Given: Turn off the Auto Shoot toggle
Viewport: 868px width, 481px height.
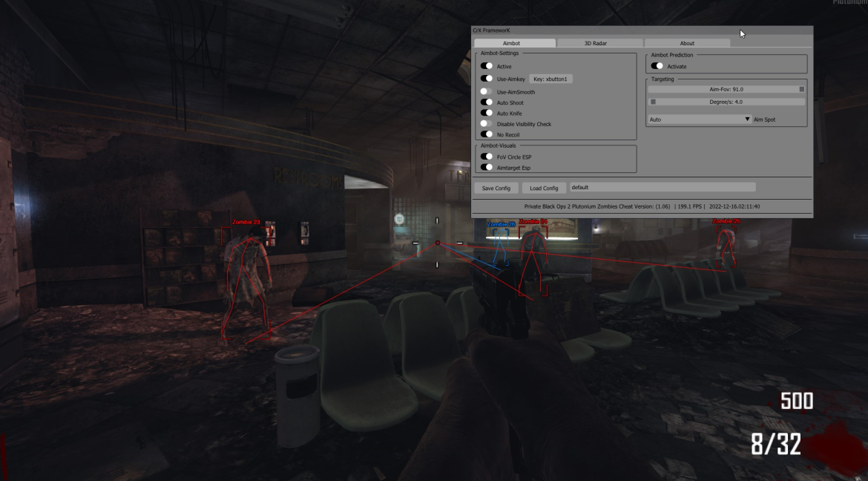Looking at the screenshot, I should pyautogui.click(x=487, y=102).
